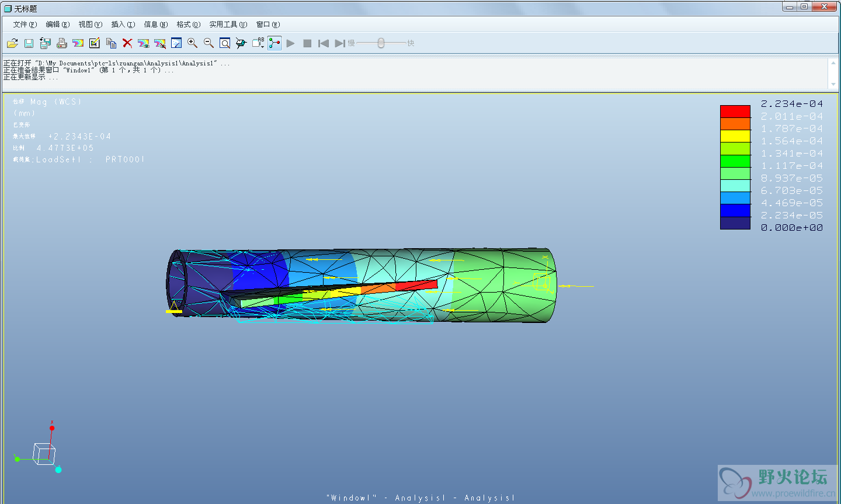The height and width of the screenshot is (504, 841).
Task: Open the 插入 menu
Action: (123, 25)
